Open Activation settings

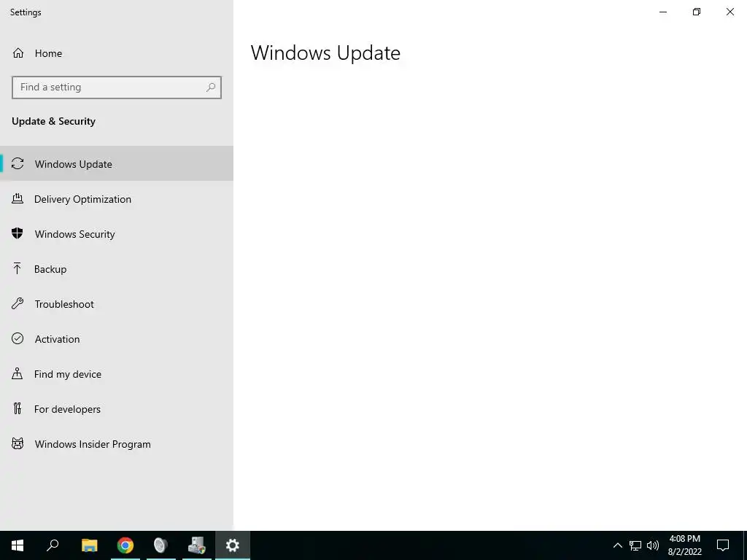tap(117, 339)
